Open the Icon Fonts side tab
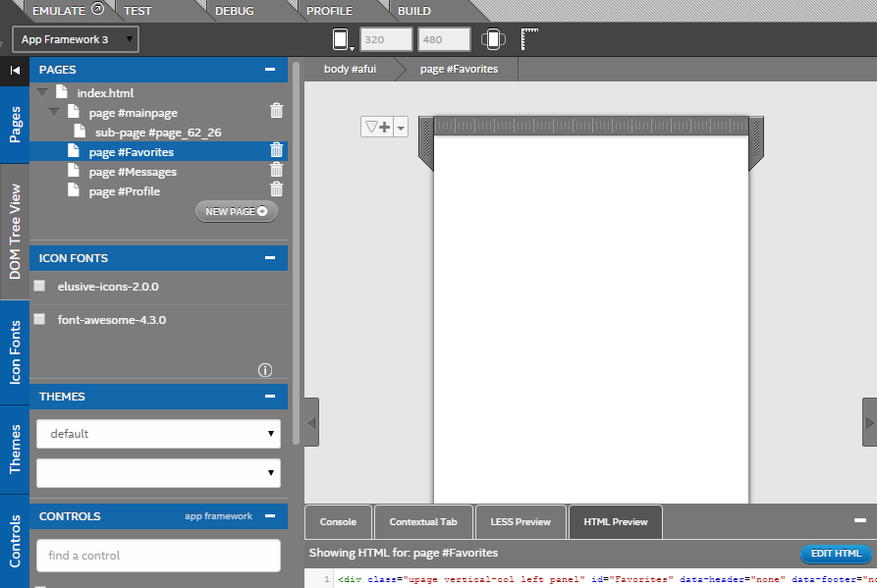 (15, 352)
